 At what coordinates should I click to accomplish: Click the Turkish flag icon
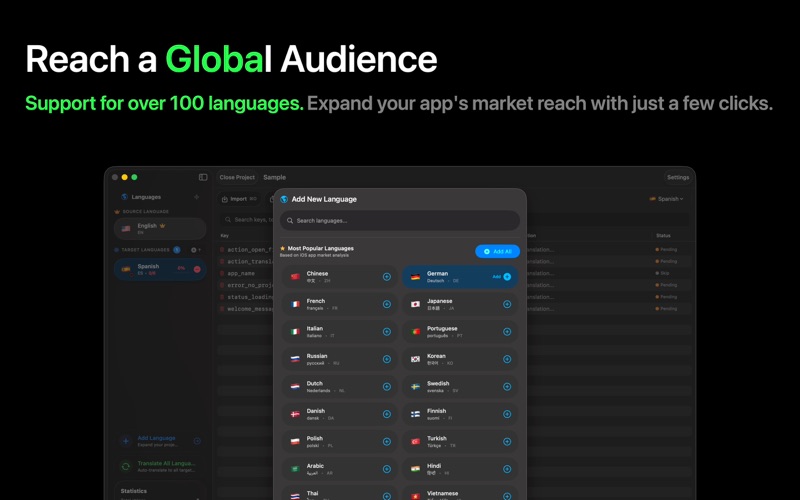click(x=415, y=442)
